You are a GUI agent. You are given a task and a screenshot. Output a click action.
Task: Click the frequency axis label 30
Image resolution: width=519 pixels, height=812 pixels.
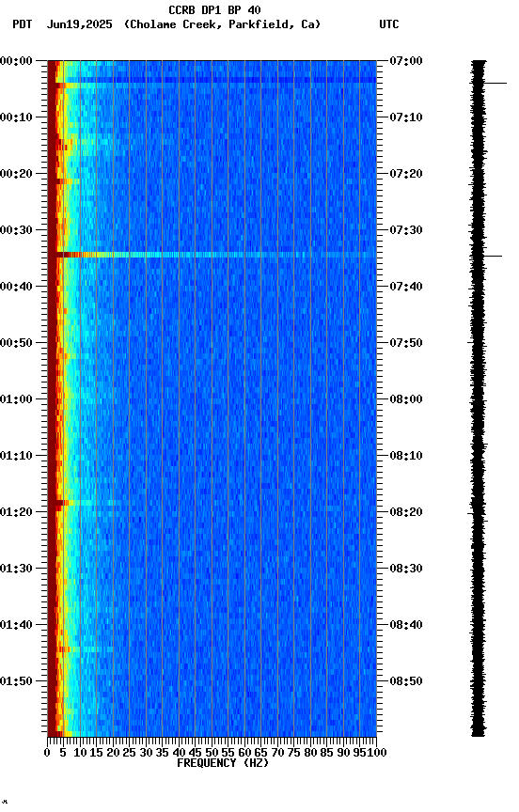click(x=146, y=753)
